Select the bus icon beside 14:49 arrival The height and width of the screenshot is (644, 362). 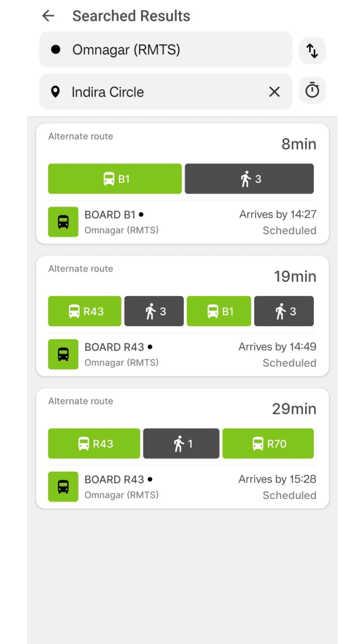[x=63, y=354]
